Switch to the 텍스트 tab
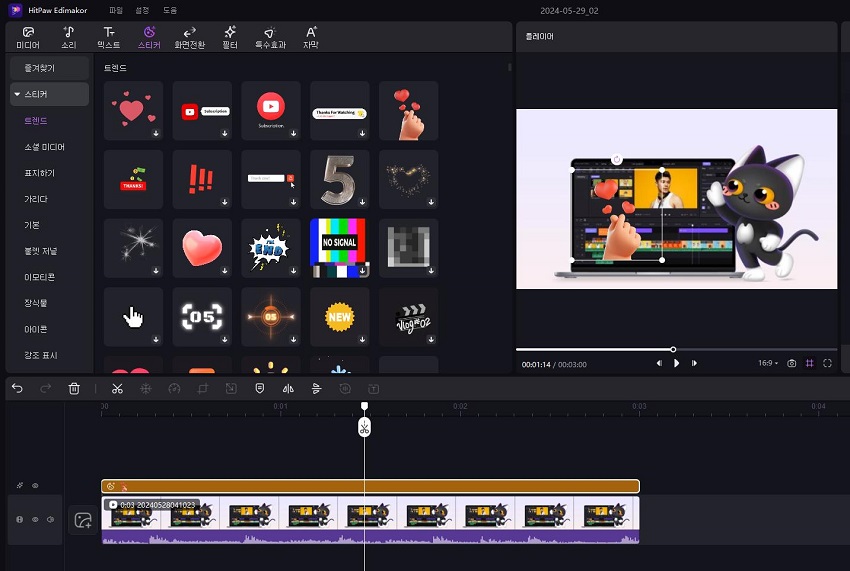This screenshot has width=850, height=571. click(110, 38)
